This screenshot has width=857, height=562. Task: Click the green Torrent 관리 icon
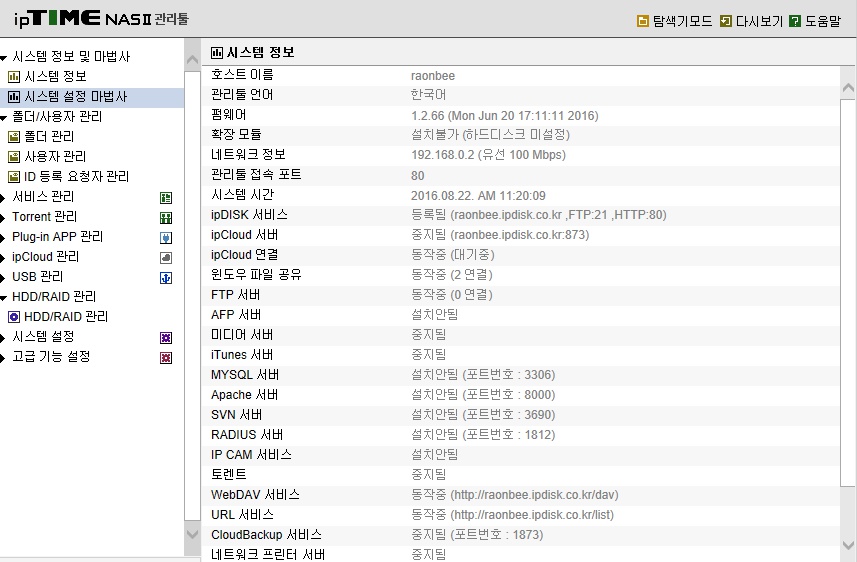click(166, 218)
